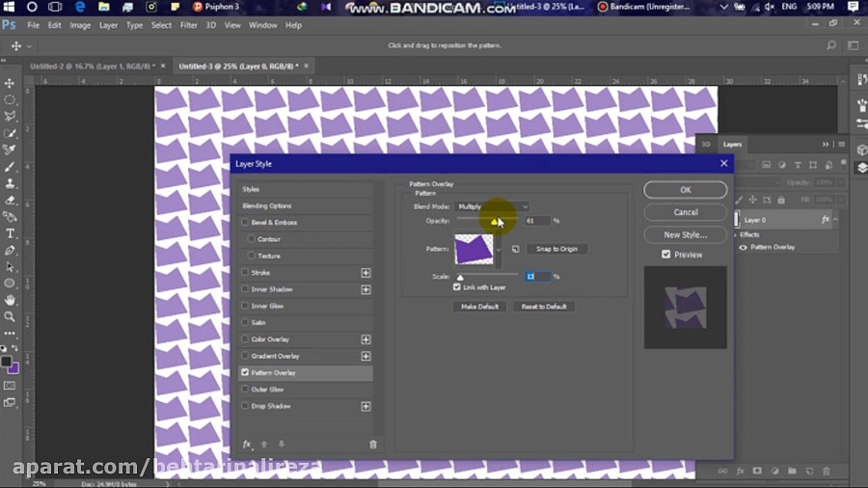Image resolution: width=868 pixels, height=488 pixels.
Task: Open the Blend Mode Multiply dropdown
Action: (492, 206)
